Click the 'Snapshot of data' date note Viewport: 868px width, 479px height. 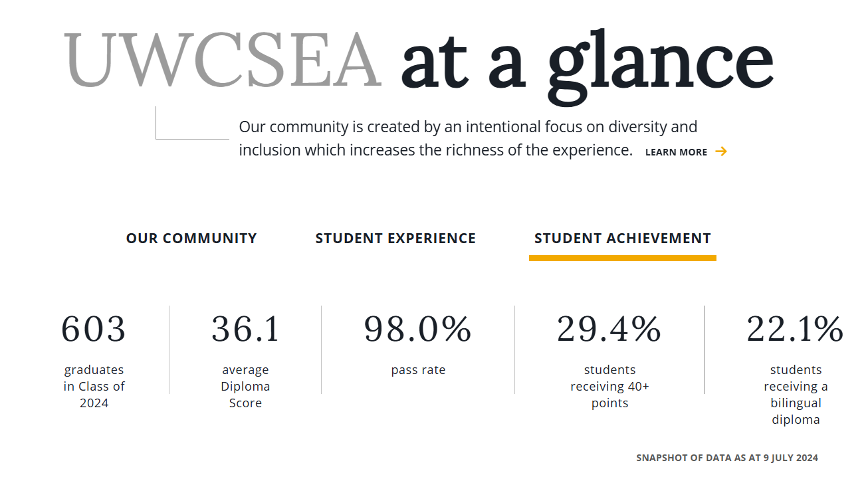tap(727, 458)
